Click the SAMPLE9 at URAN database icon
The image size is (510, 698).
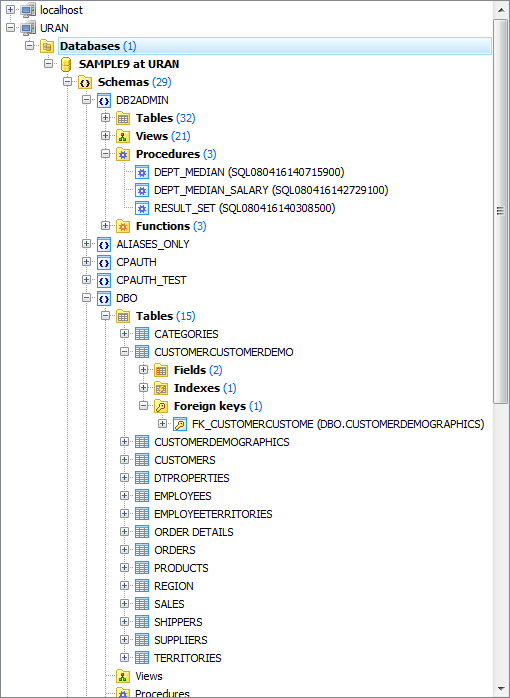coord(66,64)
